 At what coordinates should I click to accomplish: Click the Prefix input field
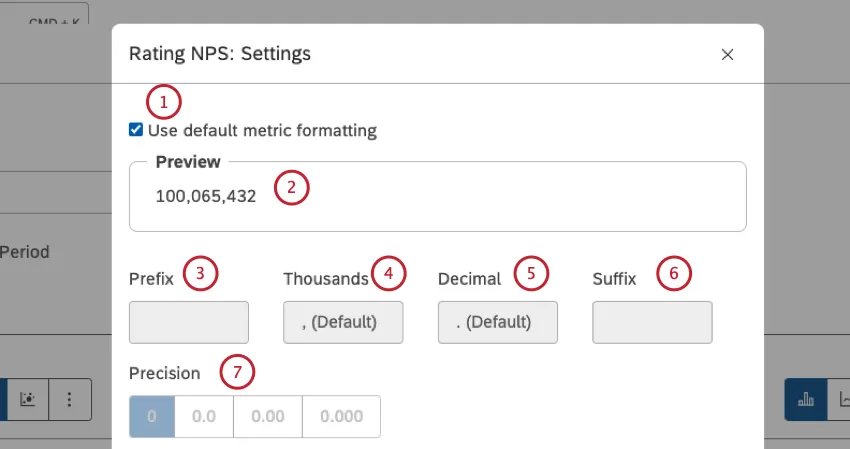coord(189,323)
